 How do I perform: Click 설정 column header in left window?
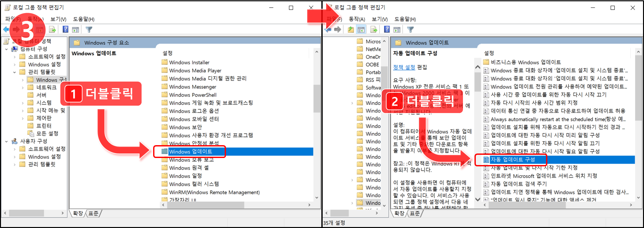168,53
